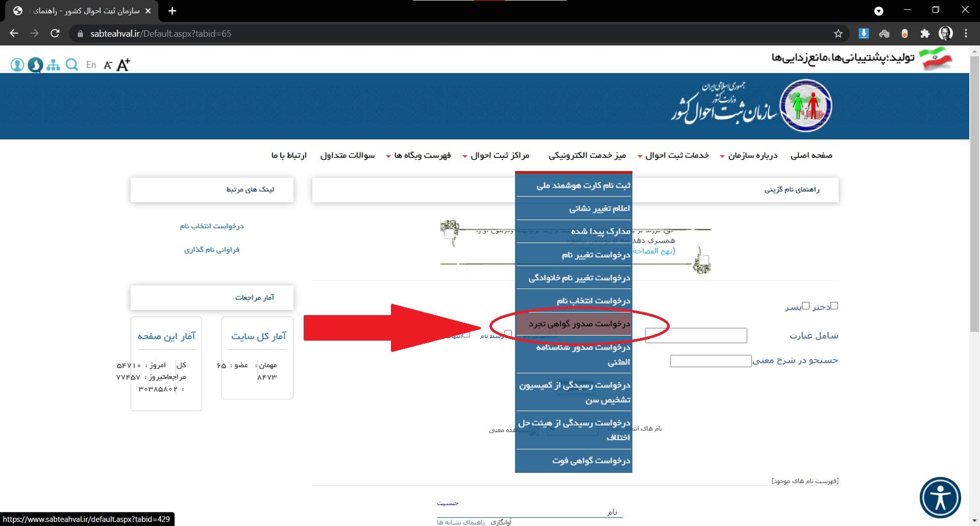This screenshot has height=526, width=980.
Task: Click the browser address bar URL
Action: click(161, 34)
